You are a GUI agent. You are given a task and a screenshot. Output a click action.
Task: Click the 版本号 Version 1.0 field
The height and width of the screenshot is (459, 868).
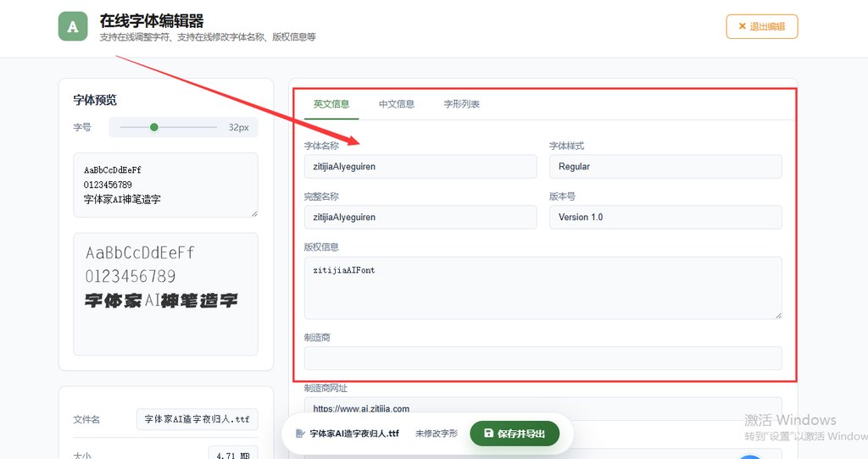coord(665,218)
